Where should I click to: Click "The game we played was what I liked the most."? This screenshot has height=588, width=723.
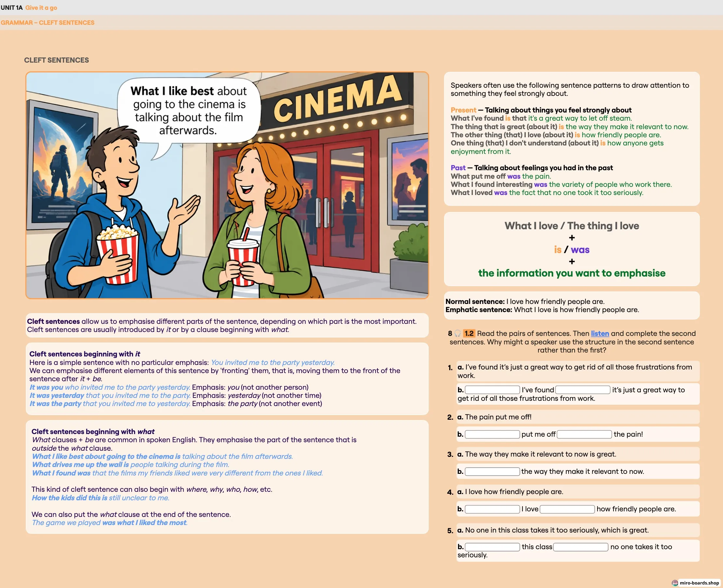[110, 523]
